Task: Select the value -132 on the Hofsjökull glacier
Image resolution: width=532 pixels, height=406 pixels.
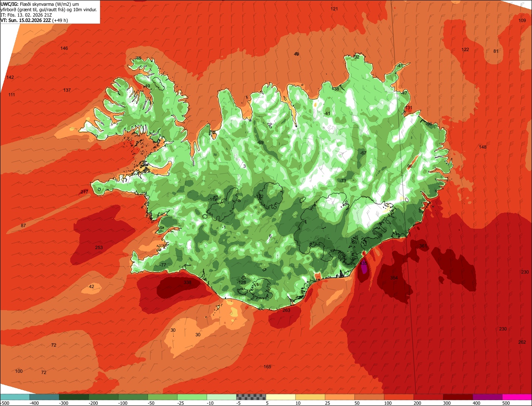Action: tap(259, 196)
